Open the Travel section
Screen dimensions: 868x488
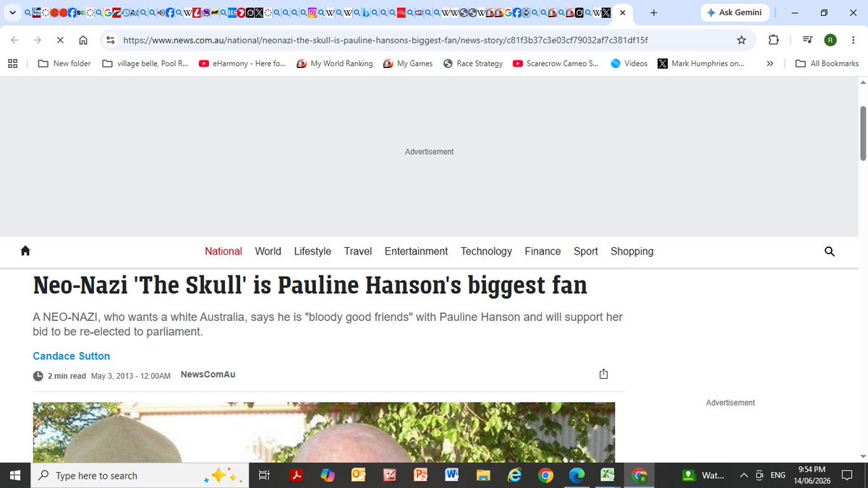click(358, 251)
